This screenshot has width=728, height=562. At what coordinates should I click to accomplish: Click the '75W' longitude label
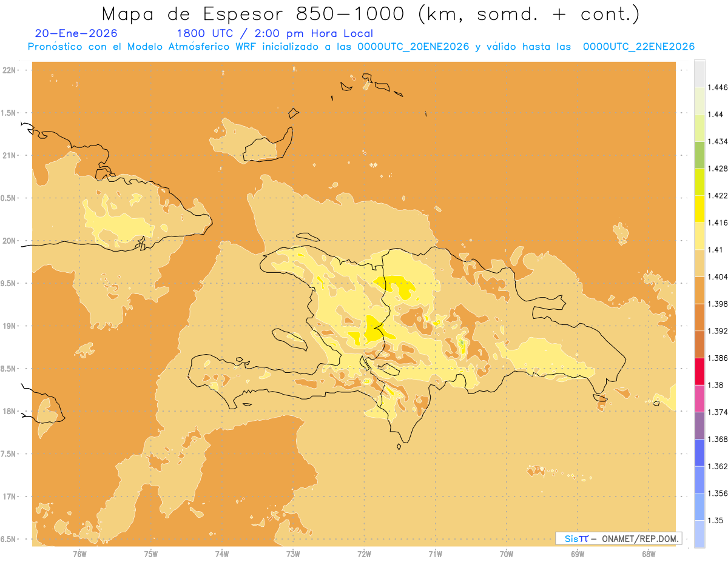151,554
